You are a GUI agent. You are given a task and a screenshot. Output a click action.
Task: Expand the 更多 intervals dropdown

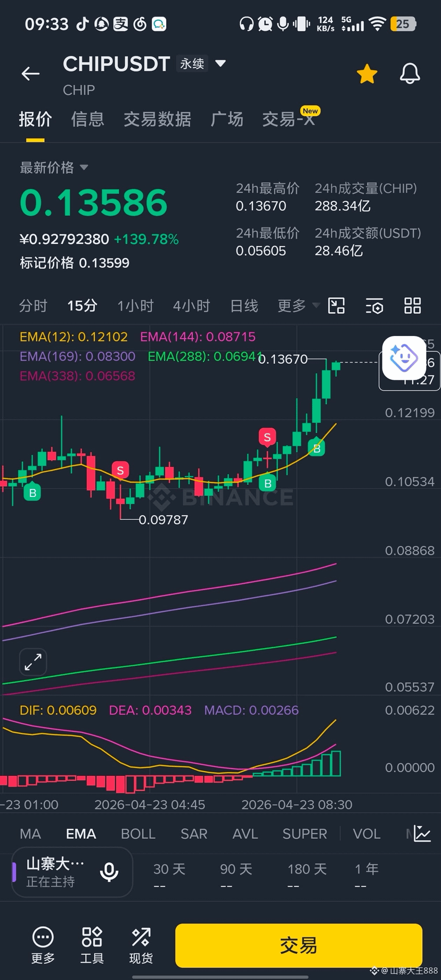click(x=298, y=306)
